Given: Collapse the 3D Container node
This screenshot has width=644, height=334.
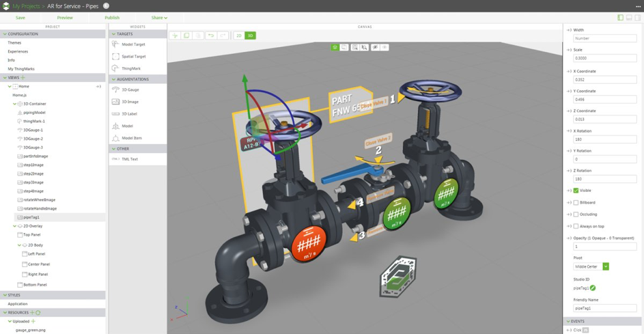Looking at the screenshot, I should pyautogui.click(x=15, y=104).
